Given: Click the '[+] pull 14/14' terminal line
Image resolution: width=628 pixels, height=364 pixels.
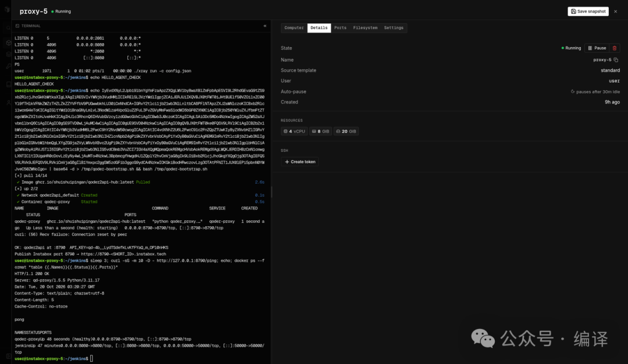Looking at the screenshot, I should [x=30, y=176].
